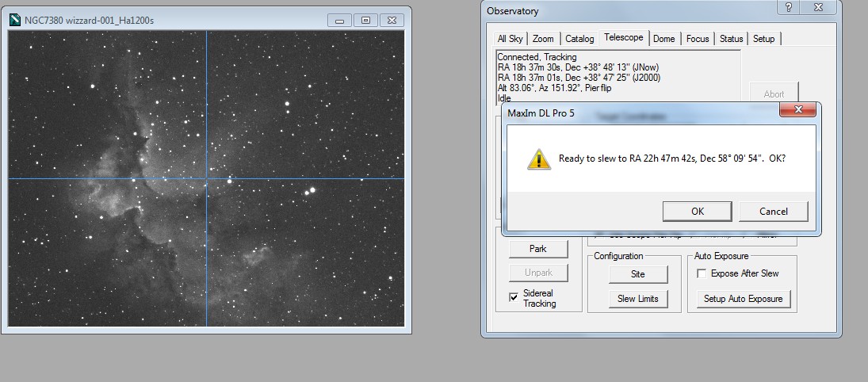Click the Observatory window help question mark

point(789,8)
